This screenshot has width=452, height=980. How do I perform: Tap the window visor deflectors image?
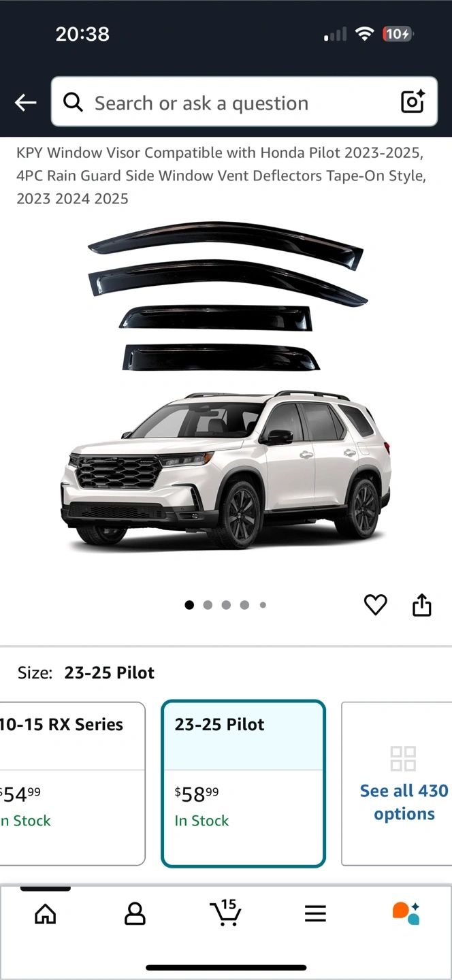[227, 296]
